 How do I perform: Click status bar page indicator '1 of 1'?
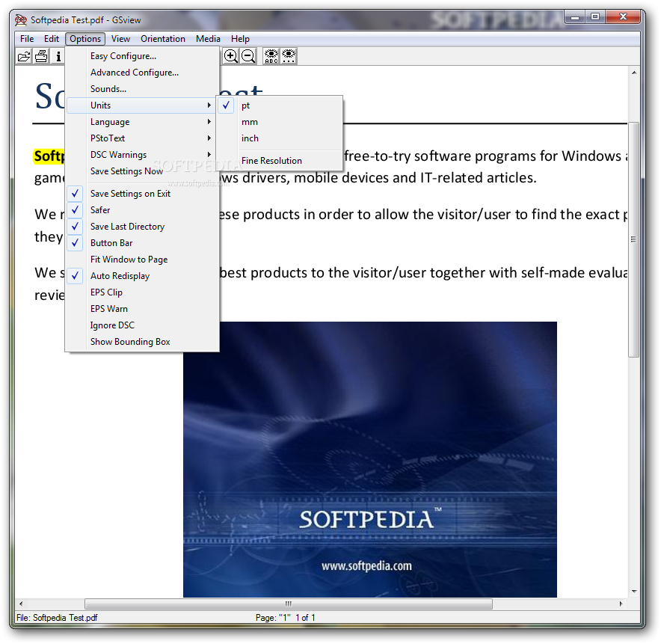click(305, 617)
